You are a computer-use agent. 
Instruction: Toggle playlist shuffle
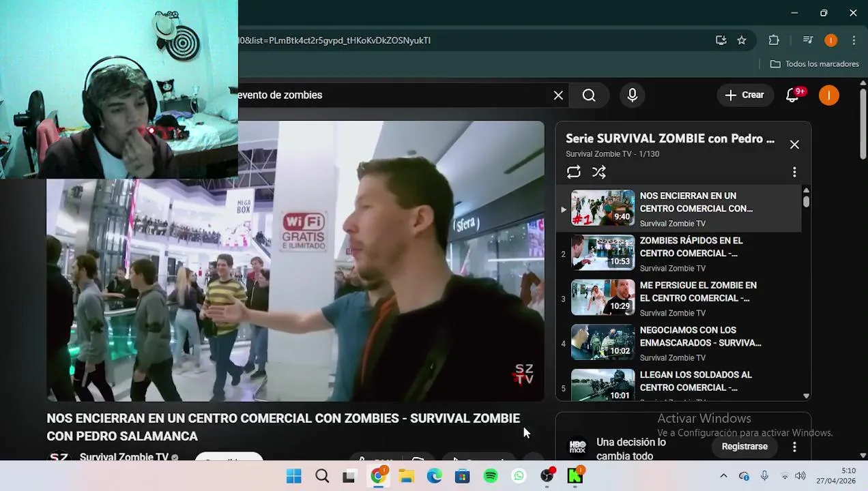pos(599,172)
